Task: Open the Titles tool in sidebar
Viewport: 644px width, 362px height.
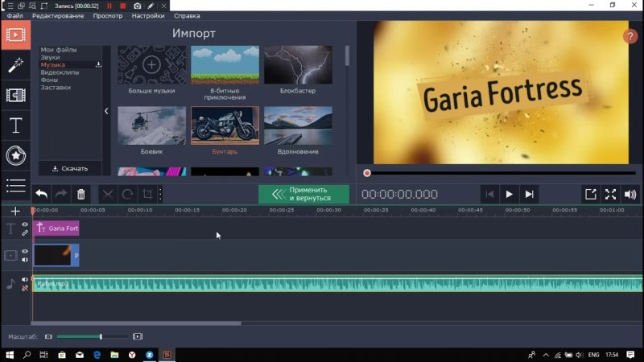Action: 15,125
